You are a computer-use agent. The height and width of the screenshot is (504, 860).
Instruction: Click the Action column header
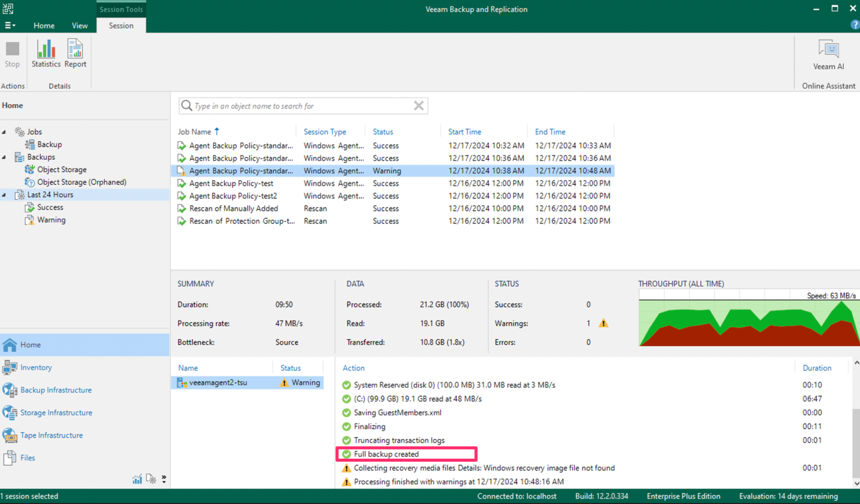[353, 368]
